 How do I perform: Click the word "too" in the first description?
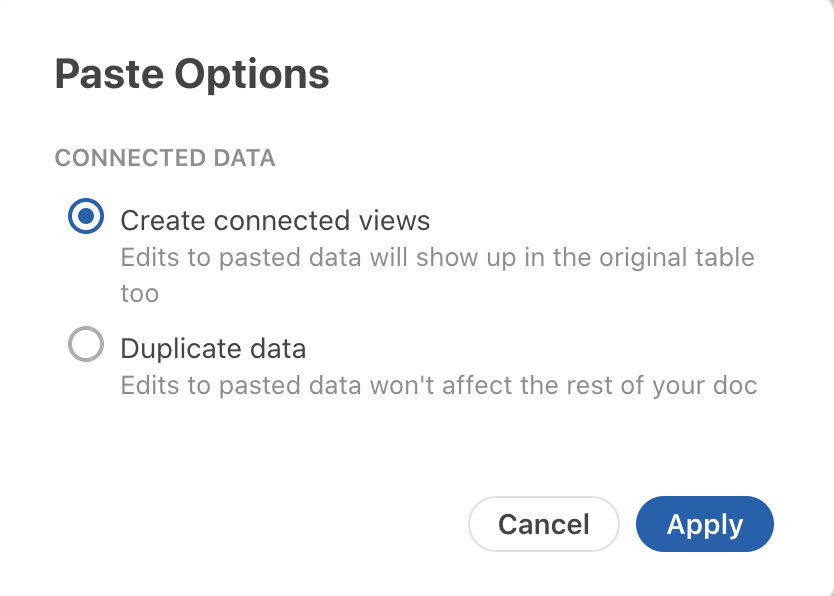139,294
